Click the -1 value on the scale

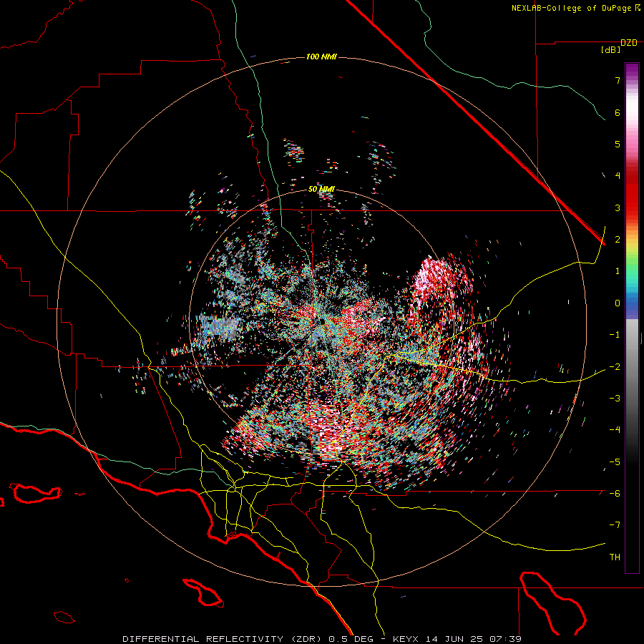click(615, 335)
